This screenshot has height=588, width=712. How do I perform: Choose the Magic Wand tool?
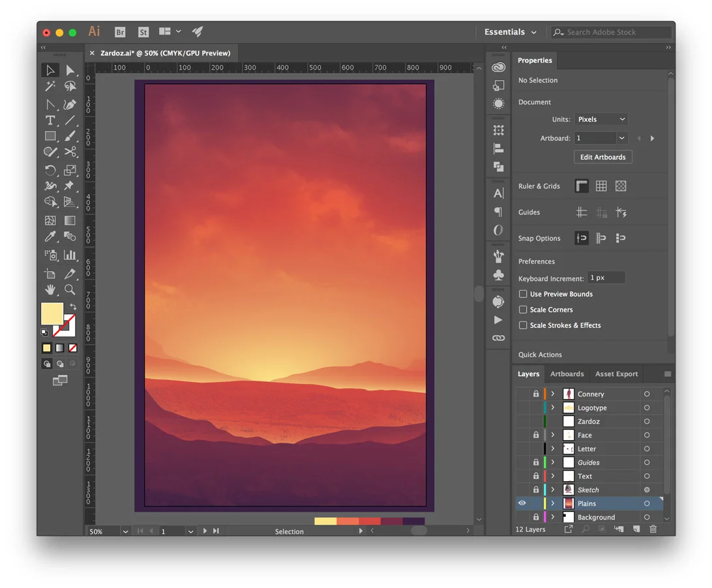[x=50, y=86]
